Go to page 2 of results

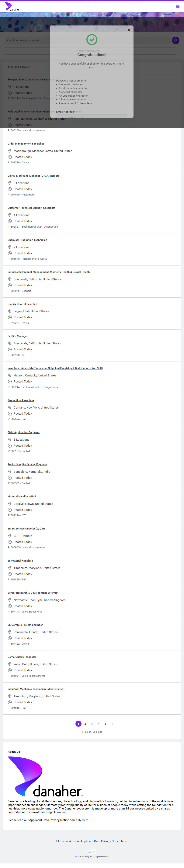pyautogui.click(x=85, y=723)
